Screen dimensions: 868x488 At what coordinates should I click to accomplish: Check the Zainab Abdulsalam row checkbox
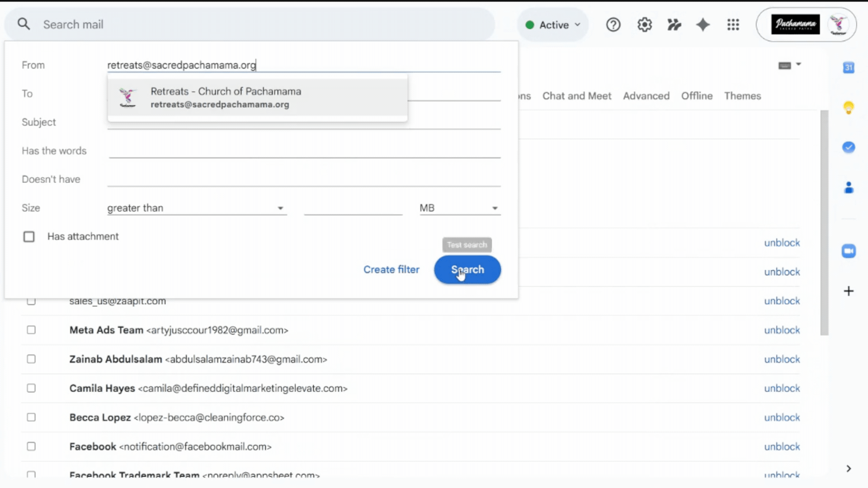[31, 359]
